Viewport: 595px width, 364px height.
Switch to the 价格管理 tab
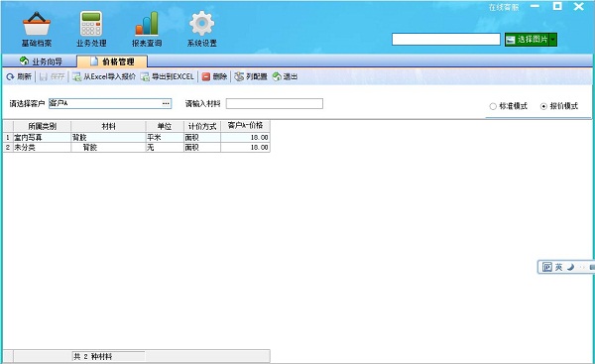coord(112,61)
